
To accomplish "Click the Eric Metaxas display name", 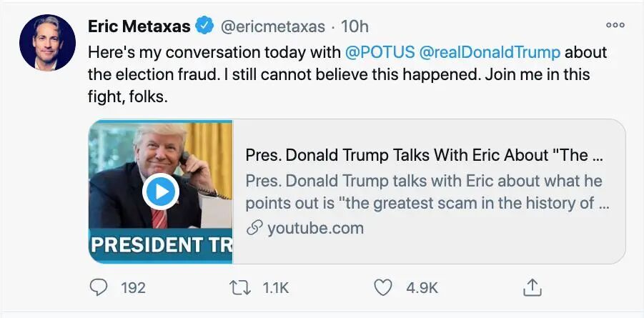I will coord(139,27).
